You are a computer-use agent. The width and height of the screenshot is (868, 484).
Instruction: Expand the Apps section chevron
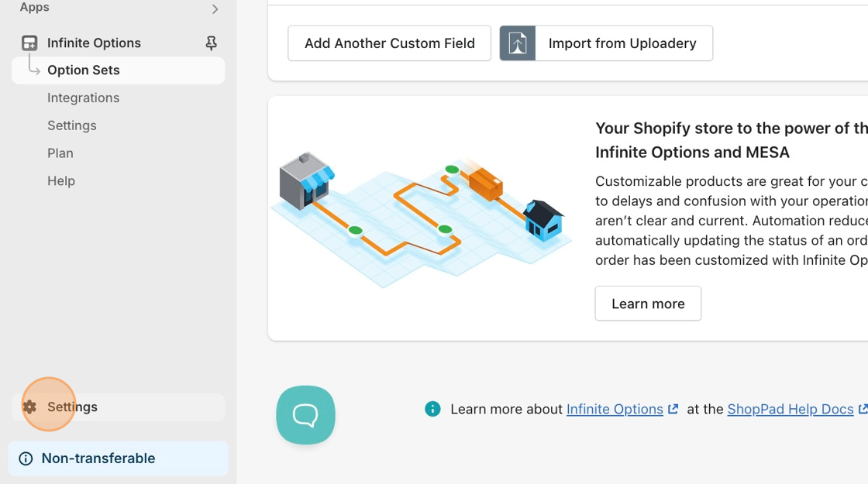click(215, 9)
